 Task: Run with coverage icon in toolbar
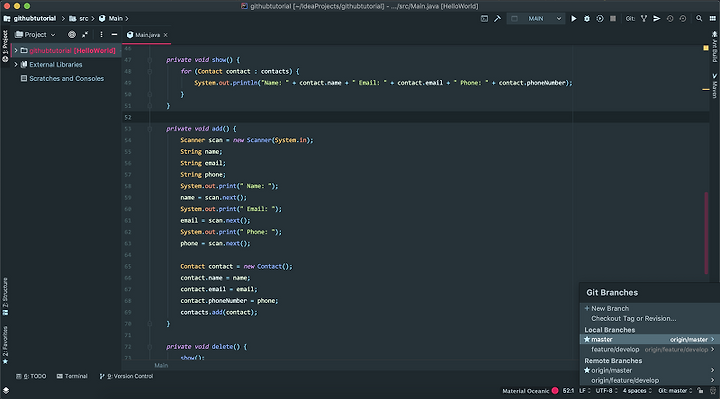[x=600, y=19]
